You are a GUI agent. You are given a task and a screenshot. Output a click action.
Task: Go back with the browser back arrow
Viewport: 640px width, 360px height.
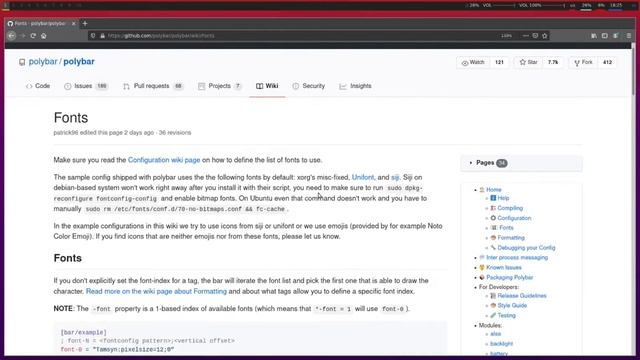[12, 36]
